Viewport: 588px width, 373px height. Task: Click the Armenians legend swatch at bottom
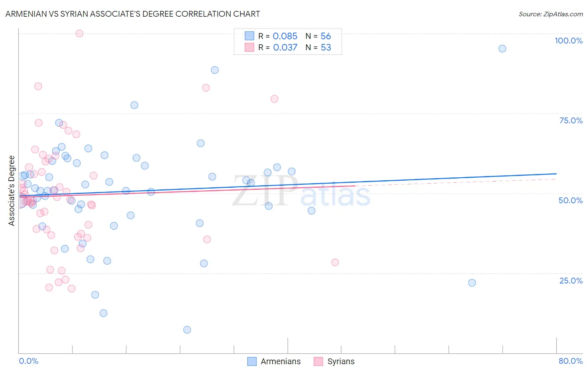(x=252, y=361)
